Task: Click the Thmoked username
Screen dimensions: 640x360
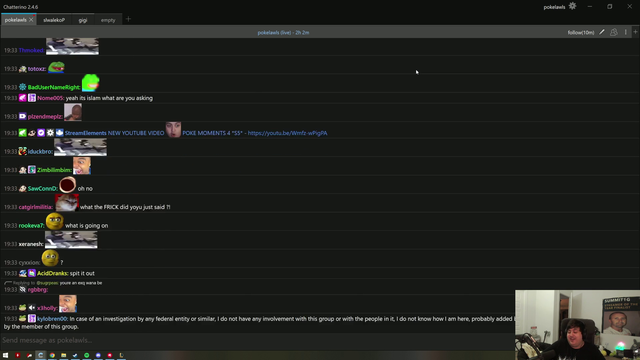Action: pyautogui.click(x=31, y=50)
